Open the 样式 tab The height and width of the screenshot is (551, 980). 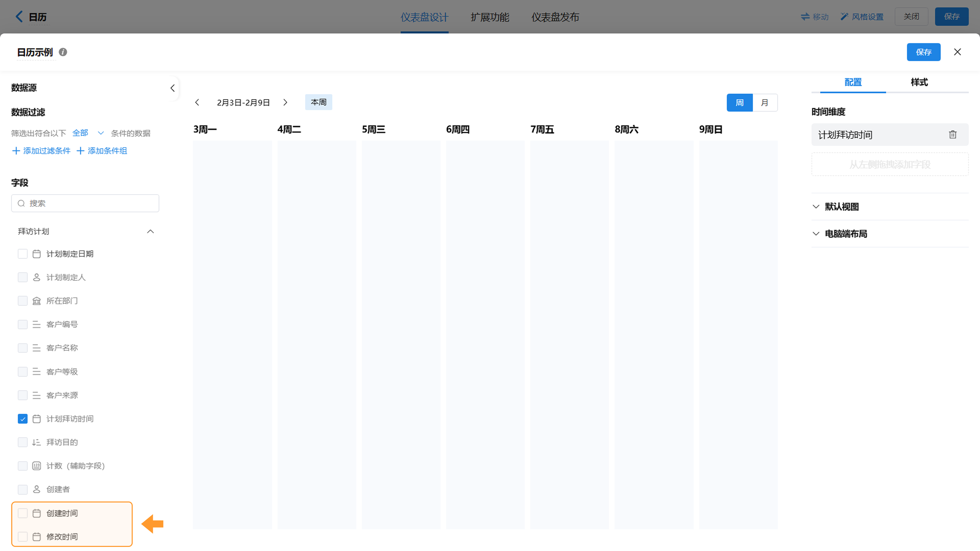point(919,82)
